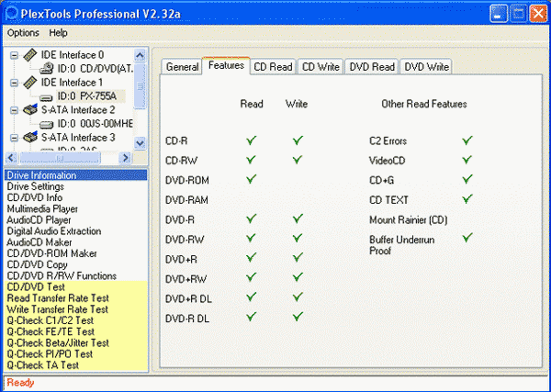This screenshot has width=551, height=392.
Task: Select the PX-755A drive icon
Action: coord(46,96)
